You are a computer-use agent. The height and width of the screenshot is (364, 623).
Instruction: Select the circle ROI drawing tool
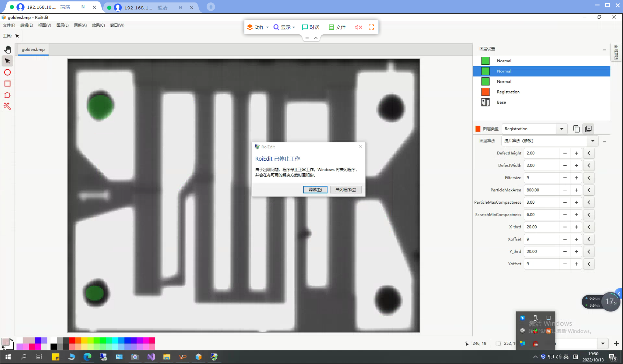click(x=7, y=72)
